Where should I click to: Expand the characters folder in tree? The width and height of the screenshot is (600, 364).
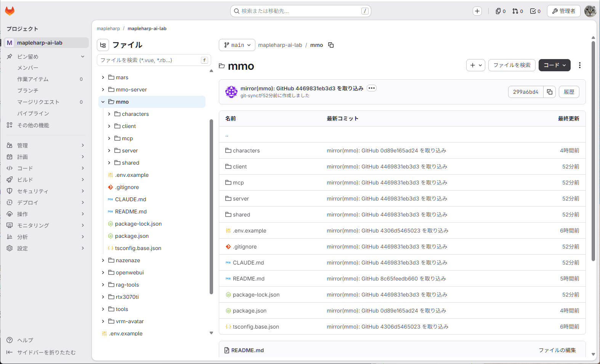click(109, 114)
